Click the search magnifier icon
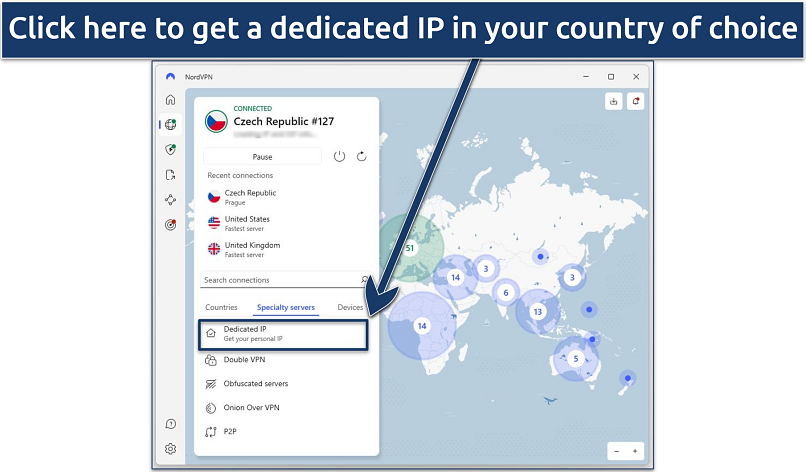Viewport: 806px width, 472px height. coord(364,280)
